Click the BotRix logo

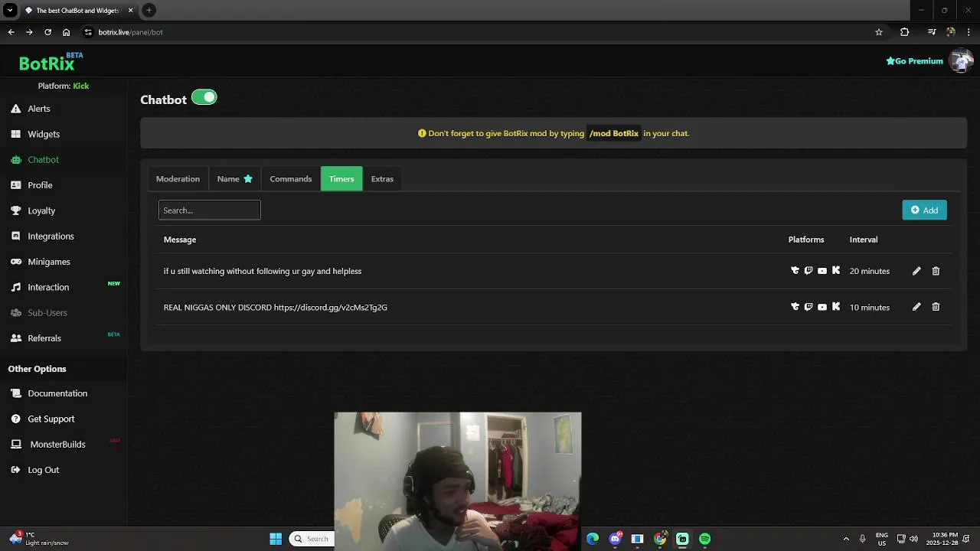tap(50, 62)
